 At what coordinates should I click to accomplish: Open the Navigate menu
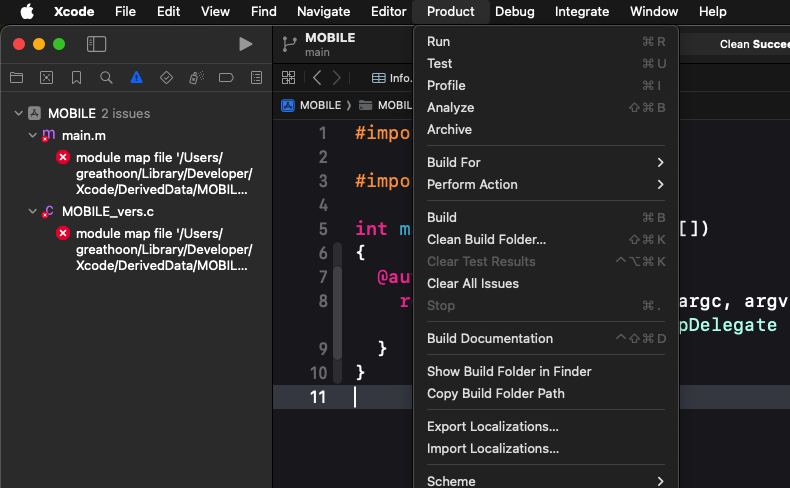click(x=323, y=11)
